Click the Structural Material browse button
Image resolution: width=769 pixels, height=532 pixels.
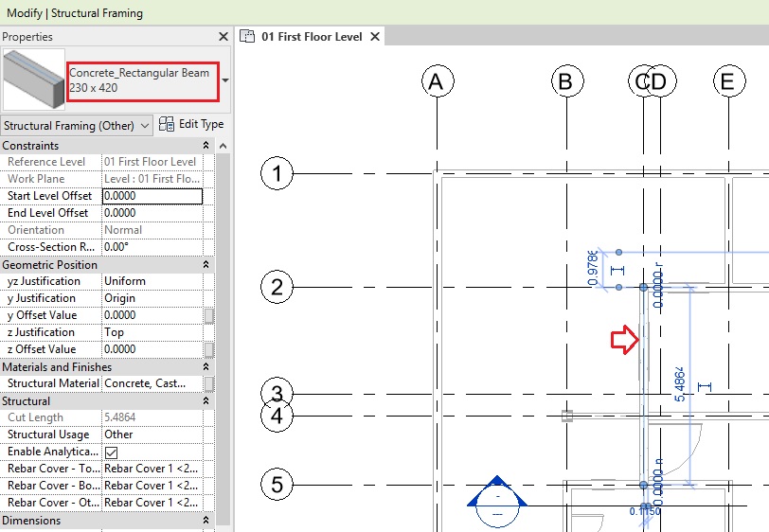209,383
